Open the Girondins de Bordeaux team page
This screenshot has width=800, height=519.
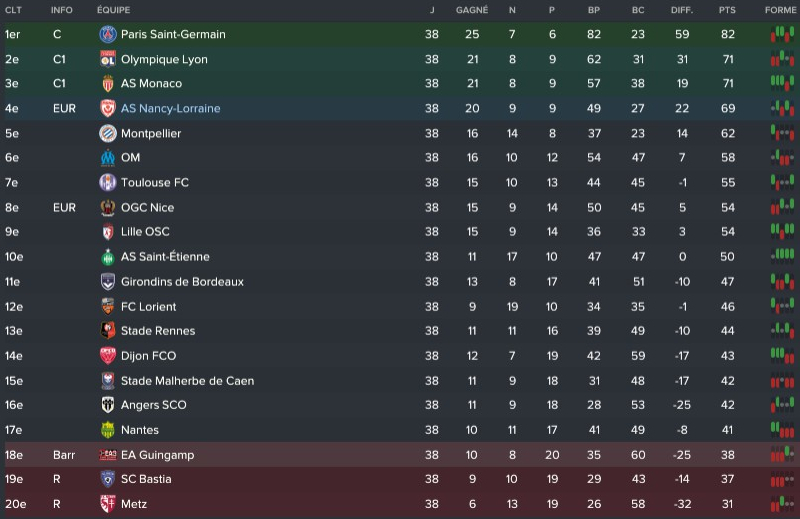pos(182,282)
